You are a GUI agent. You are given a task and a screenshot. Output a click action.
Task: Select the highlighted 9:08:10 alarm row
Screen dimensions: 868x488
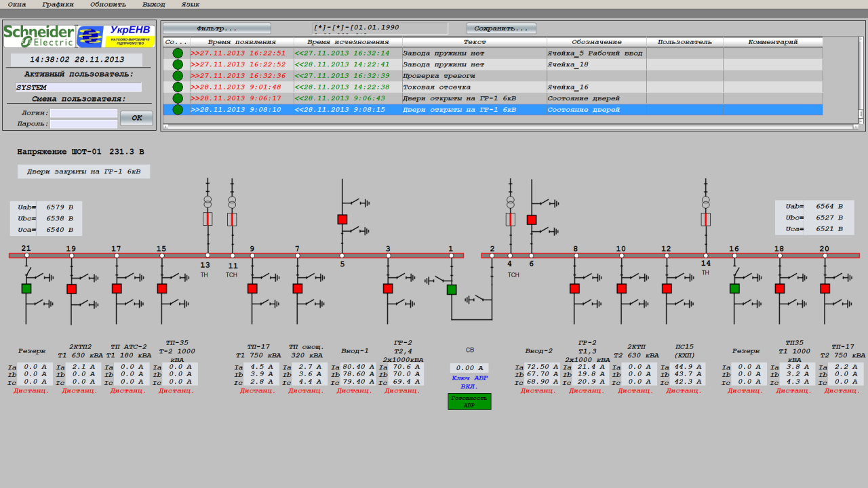[475, 110]
